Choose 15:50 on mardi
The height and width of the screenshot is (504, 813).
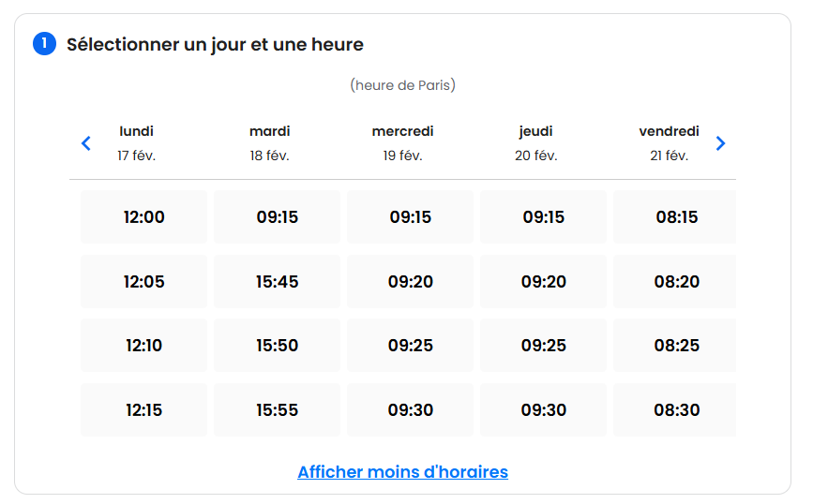tap(277, 345)
